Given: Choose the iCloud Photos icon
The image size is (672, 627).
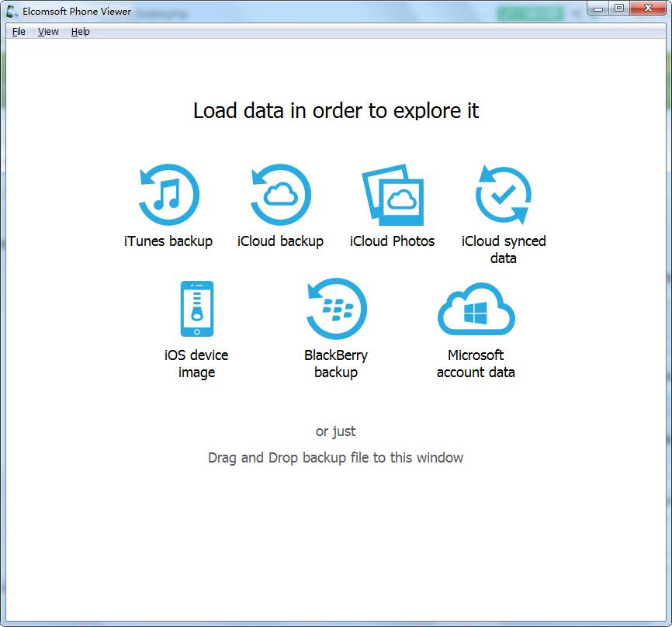Looking at the screenshot, I should point(393,195).
